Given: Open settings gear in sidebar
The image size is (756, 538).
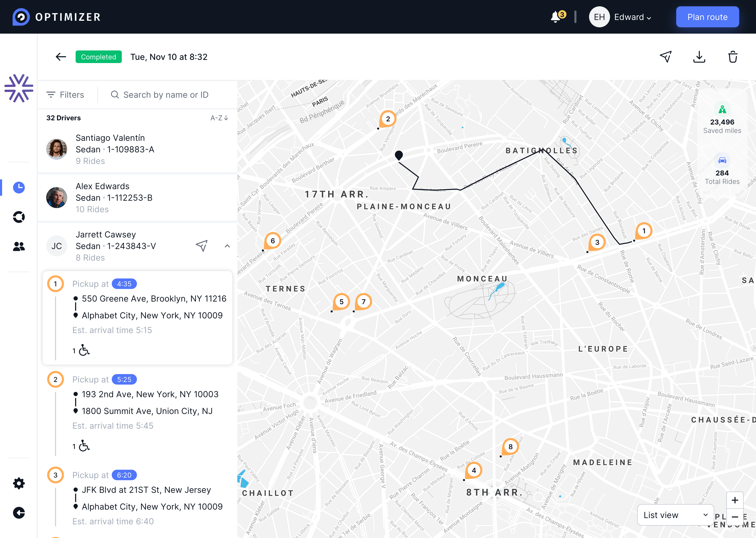Looking at the screenshot, I should point(19,483).
